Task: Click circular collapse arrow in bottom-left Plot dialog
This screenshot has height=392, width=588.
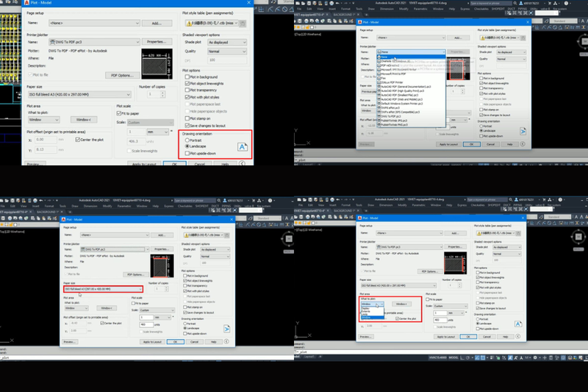Action: [226, 341]
